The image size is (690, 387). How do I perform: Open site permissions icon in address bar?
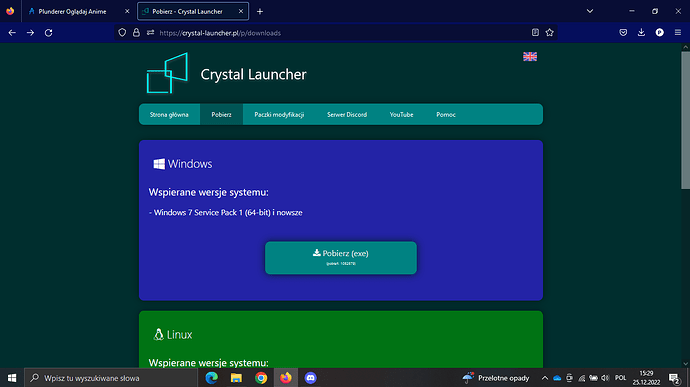[150, 33]
